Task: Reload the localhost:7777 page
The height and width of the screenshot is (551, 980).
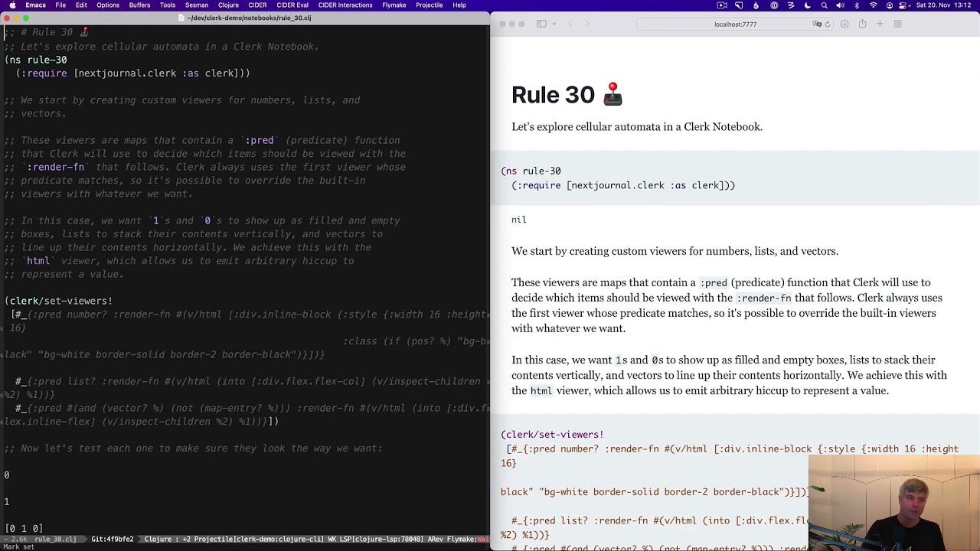Action: click(828, 24)
